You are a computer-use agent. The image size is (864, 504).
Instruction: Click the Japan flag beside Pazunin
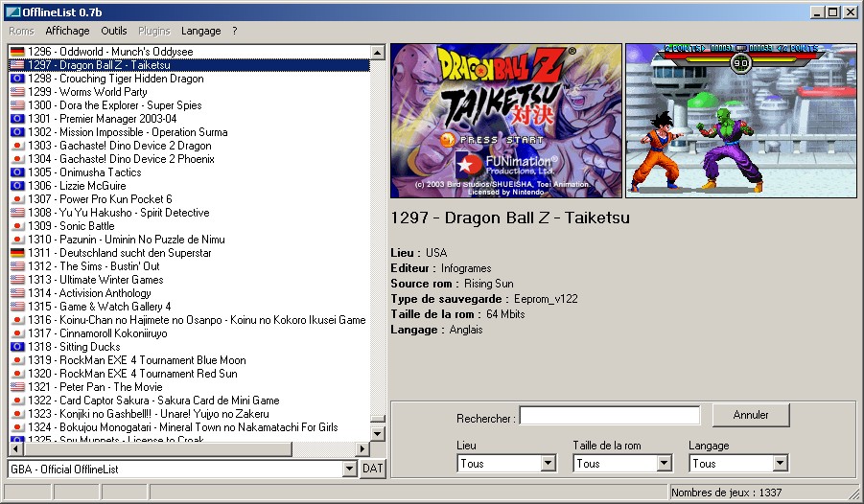(x=17, y=239)
